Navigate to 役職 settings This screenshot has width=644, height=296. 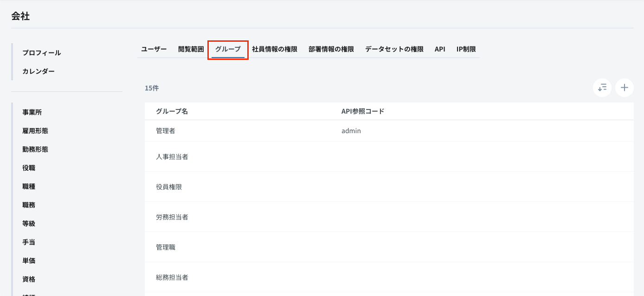(x=29, y=167)
